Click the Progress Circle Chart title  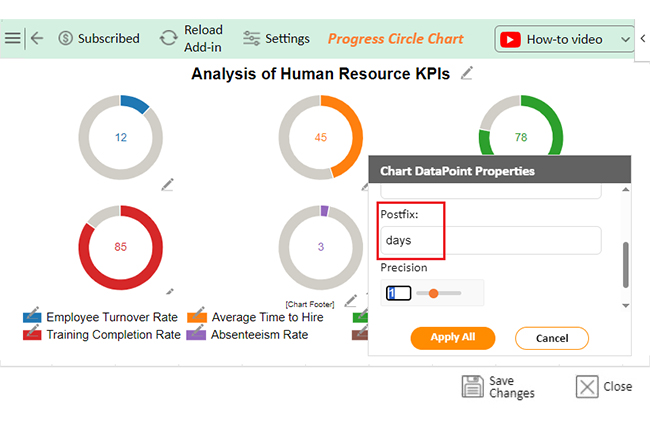pyautogui.click(x=395, y=39)
